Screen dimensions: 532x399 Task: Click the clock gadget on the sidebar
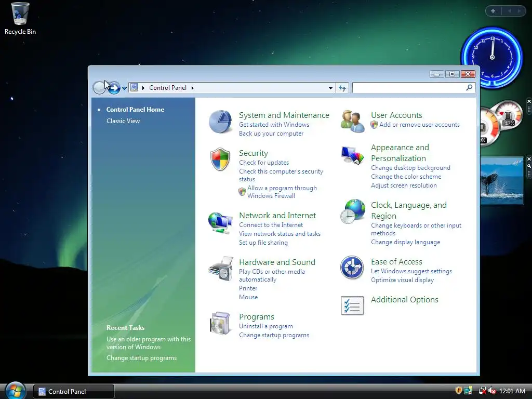pyautogui.click(x=492, y=57)
